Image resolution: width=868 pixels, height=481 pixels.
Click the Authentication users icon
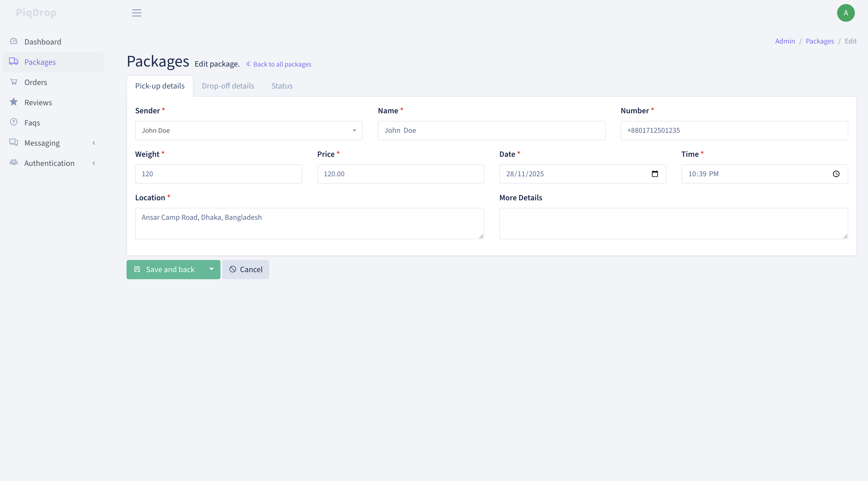tap(13, 163)
